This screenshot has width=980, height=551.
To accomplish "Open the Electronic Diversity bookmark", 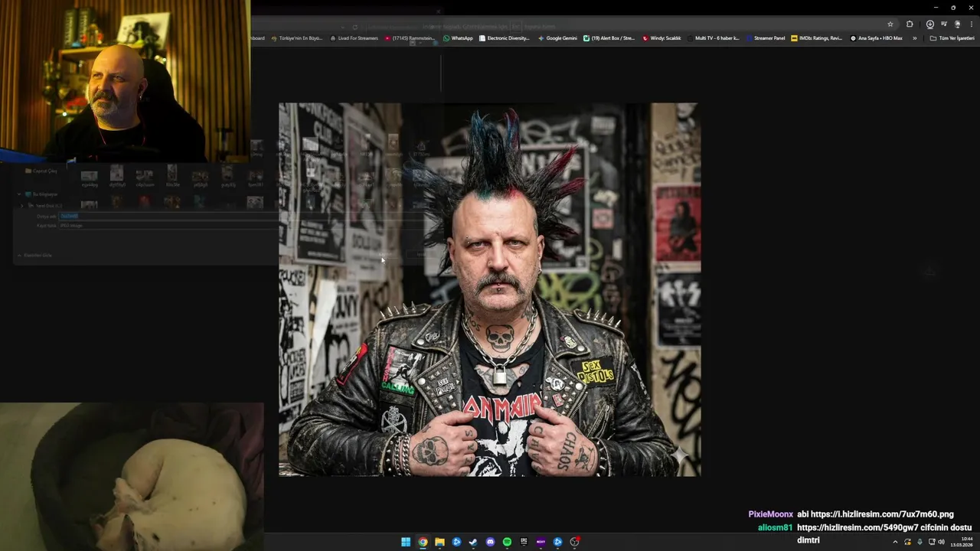I will 504,38.
